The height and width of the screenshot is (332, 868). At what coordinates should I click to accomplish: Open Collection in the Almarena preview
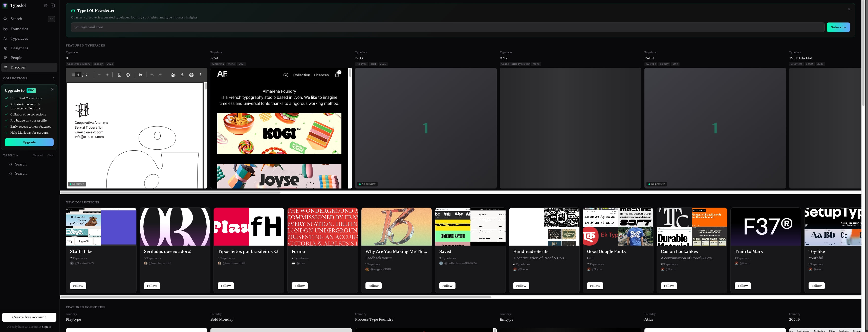pos(301,75)
